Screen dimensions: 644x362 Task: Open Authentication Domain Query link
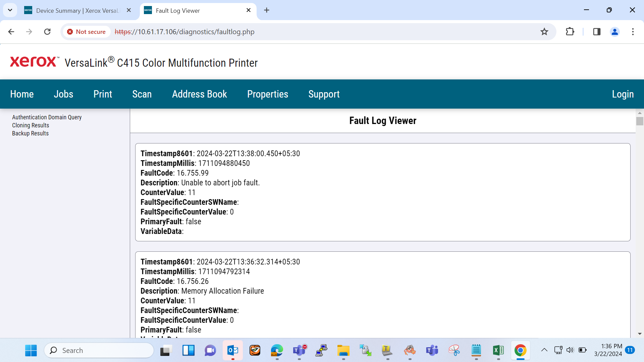click(x=47, y=117)
